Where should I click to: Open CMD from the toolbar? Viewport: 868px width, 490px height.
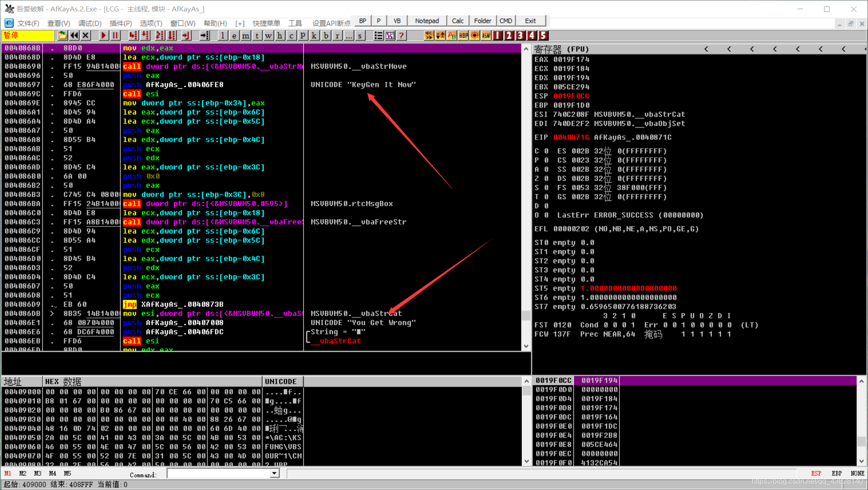click(506, 21)
